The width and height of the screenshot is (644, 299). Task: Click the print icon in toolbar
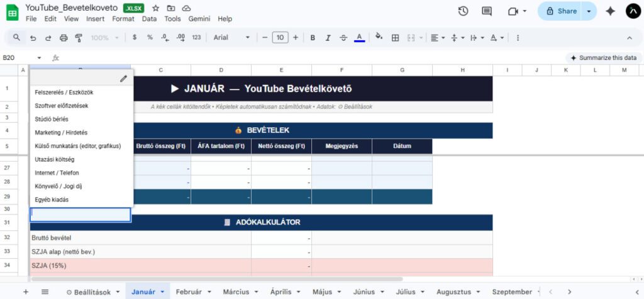point(64,38)
